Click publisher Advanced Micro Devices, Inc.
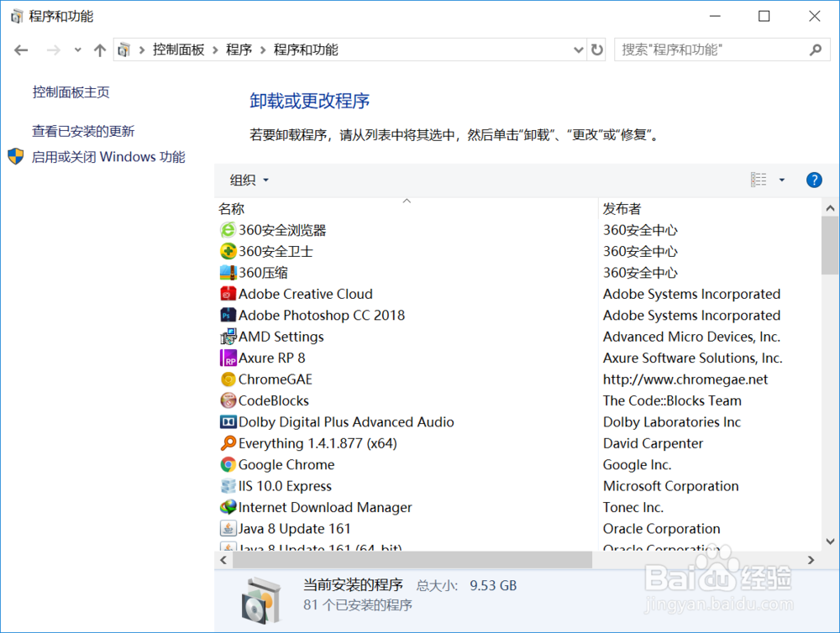Screen dimensions: 840x633 [x=691, y=337]
